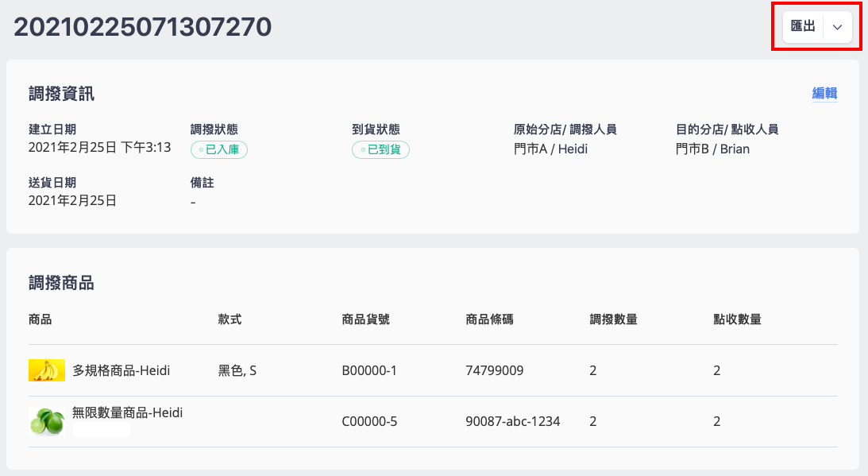868x476 pixels.
Task: Click the 調撥數量 column header
Action: 613,319
